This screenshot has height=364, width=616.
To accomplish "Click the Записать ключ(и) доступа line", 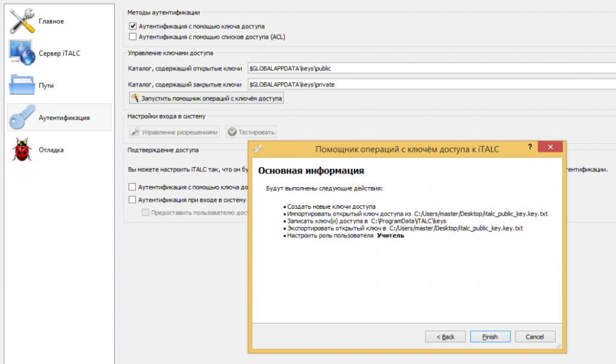I will (x=366, y=221).
